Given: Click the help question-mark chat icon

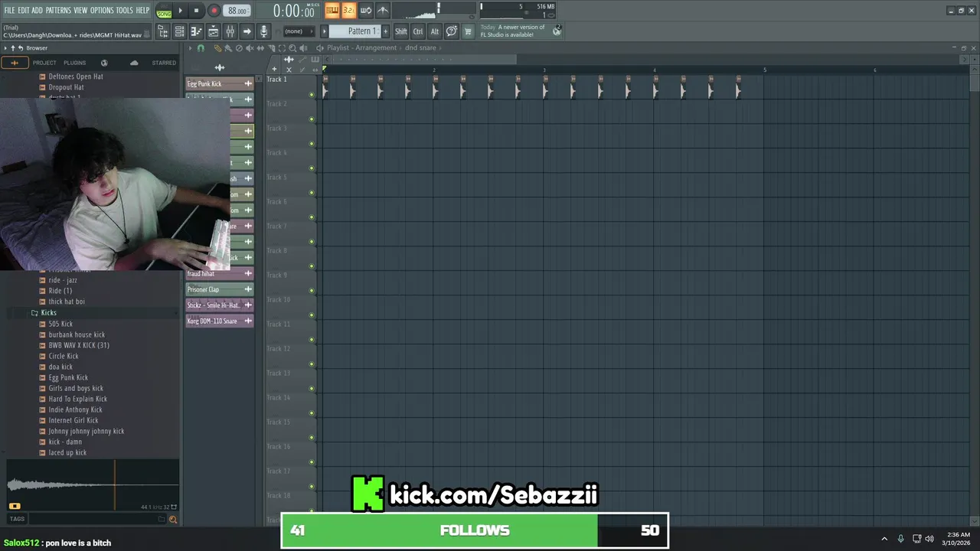Looking at the screenshot, I should tap(452, 31).
